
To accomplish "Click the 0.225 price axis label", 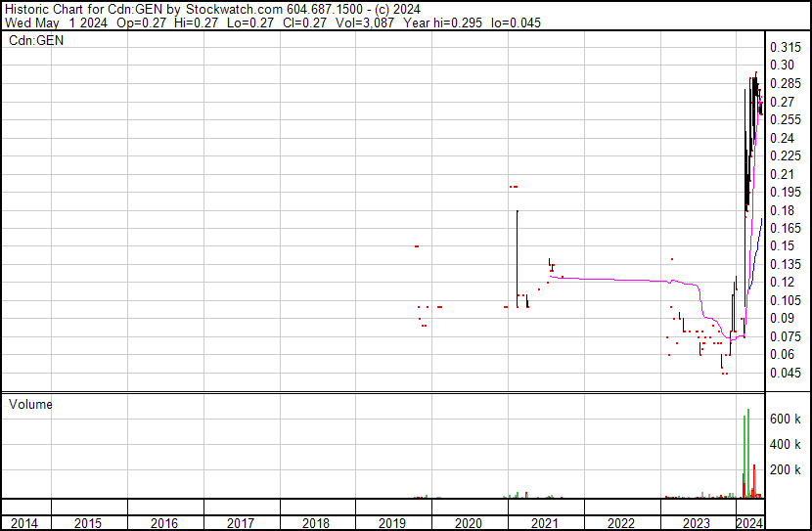I will [x=785, y=155].
